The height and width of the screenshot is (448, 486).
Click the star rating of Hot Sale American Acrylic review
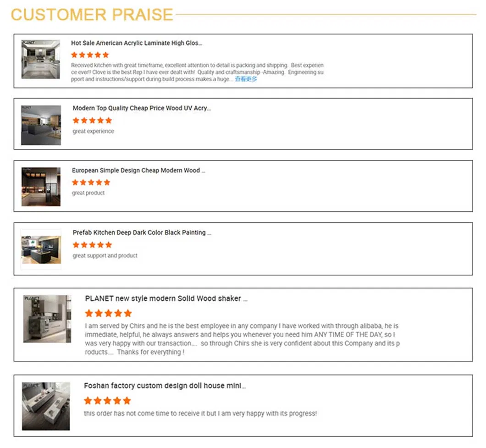pyautogui.click(x=90, y=55)
